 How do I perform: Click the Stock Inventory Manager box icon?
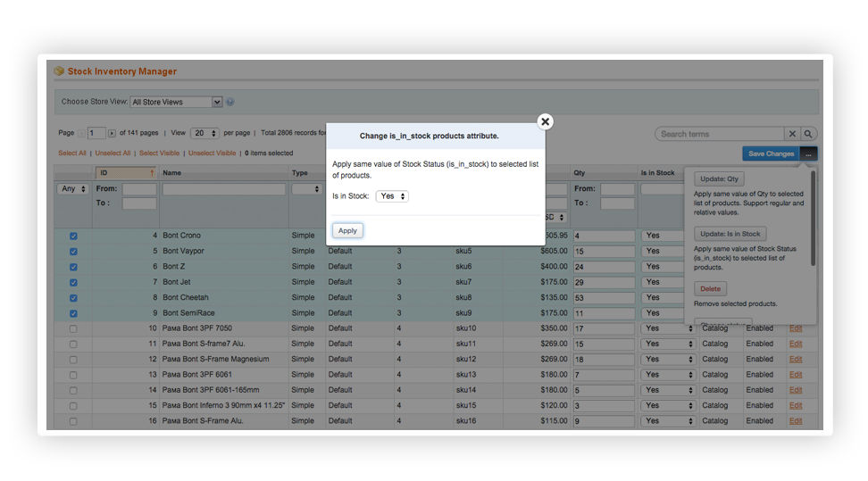coord(59,71)
